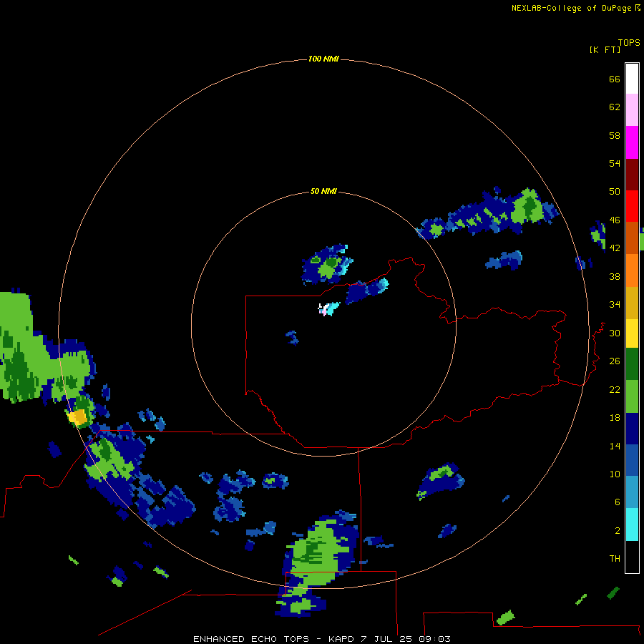Screen dimensions: 644x644
Task: Click the 26 legend value
Action: click(615, 361)
